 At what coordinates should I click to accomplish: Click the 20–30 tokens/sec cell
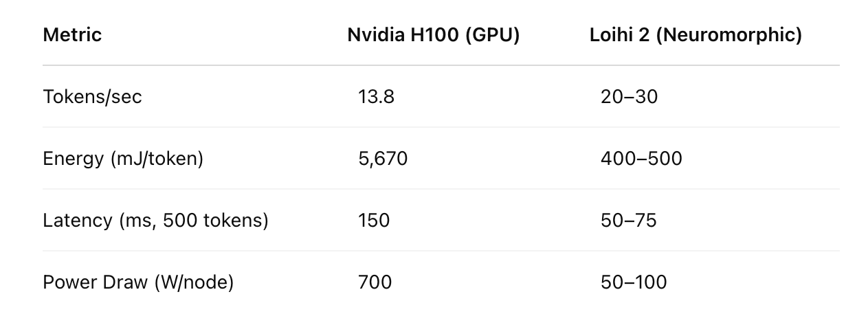[x=629, y=97]
